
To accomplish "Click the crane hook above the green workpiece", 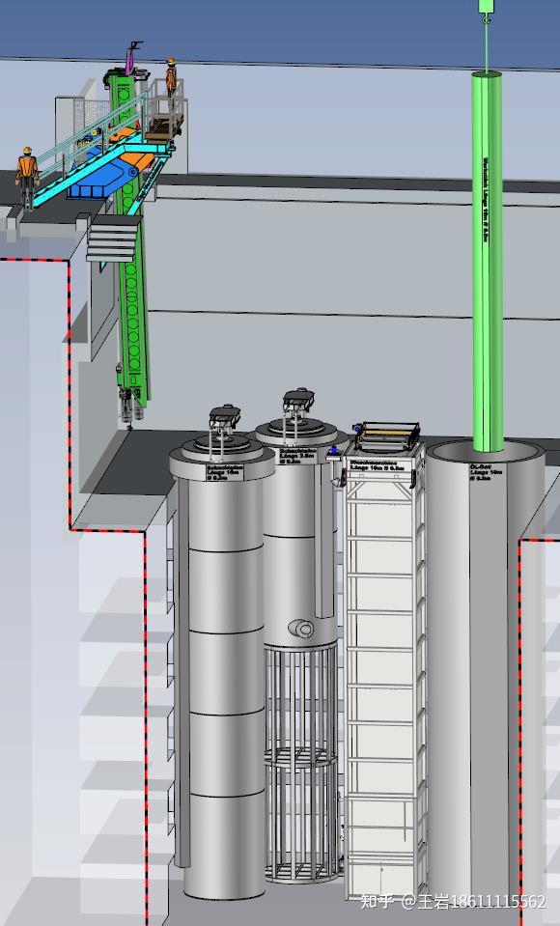I will 487,12.
